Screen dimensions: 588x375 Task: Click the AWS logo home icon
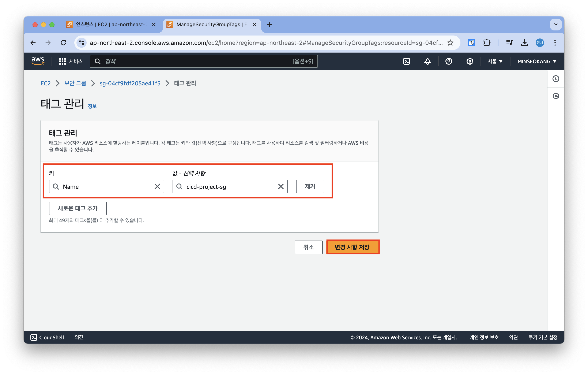[x=38, y=61]
